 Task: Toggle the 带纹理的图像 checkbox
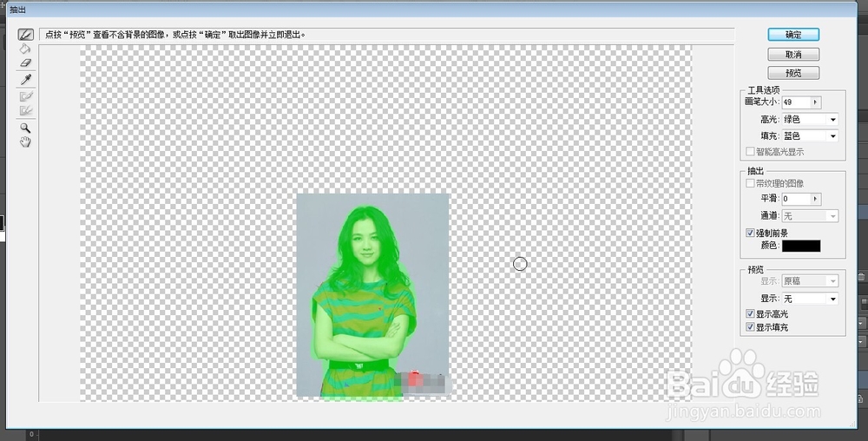point(750,183)
